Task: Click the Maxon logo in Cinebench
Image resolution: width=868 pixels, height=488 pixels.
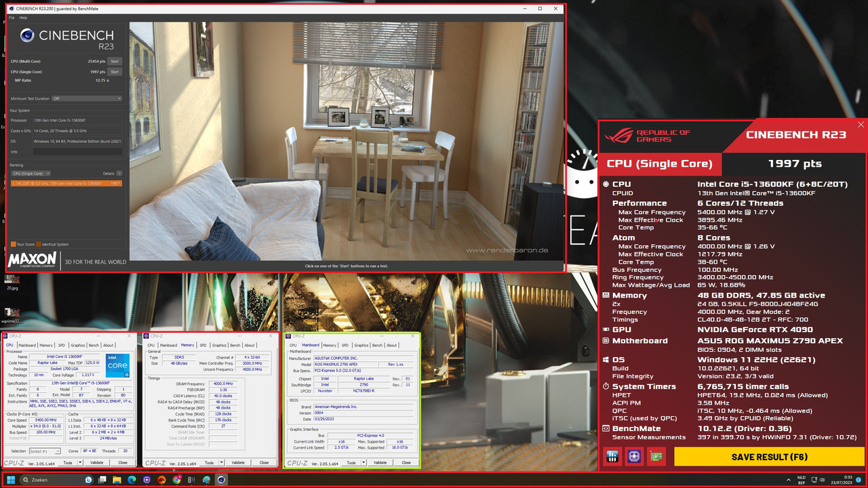Action: (33, 260)
